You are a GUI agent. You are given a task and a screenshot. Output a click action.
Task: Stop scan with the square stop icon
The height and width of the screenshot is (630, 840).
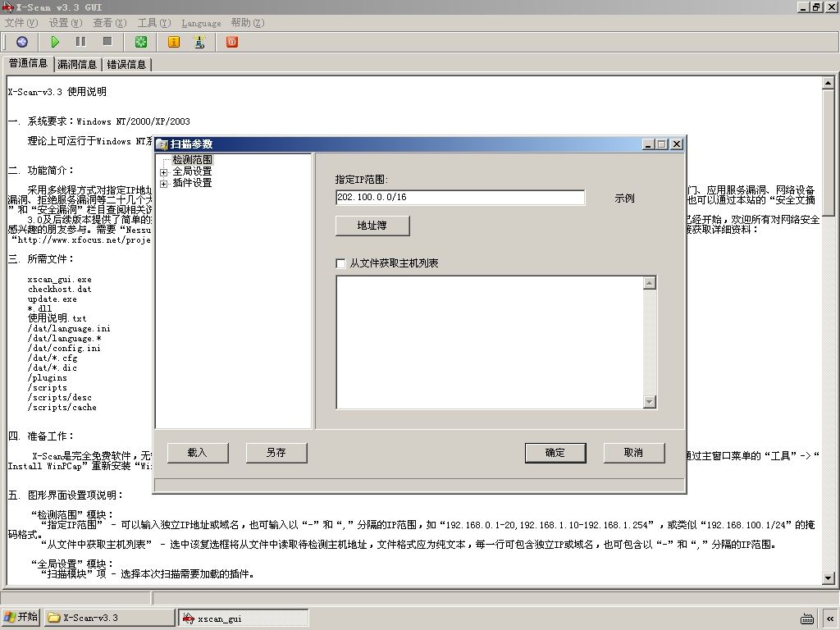(x=107, y=41)
